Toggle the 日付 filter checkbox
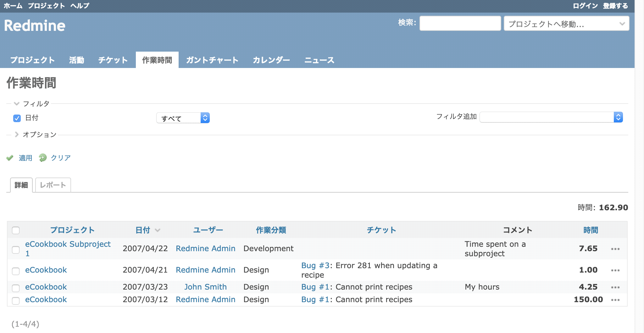The width and height of the screenshot is (644, 333). [17, 118]
